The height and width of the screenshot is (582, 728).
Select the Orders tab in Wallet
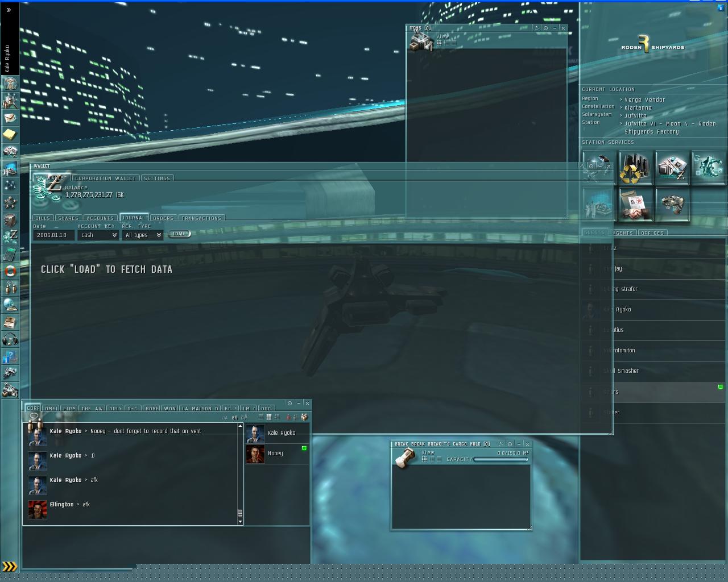click(163, 218)
